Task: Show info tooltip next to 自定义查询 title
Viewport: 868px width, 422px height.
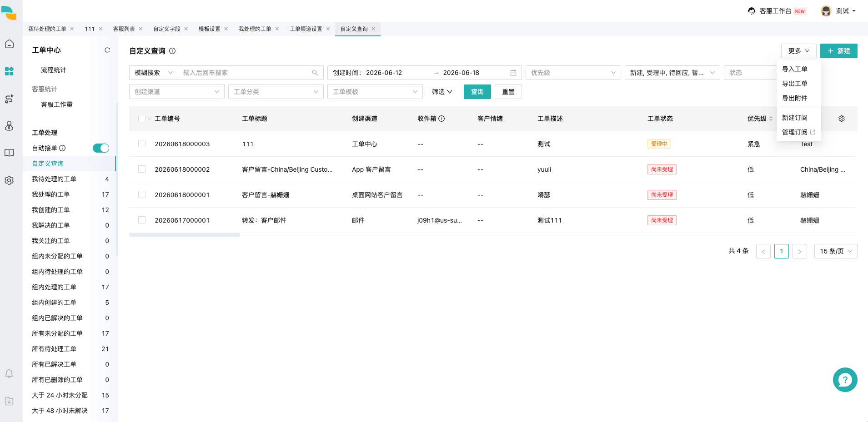Action: [x=172, y=51]
